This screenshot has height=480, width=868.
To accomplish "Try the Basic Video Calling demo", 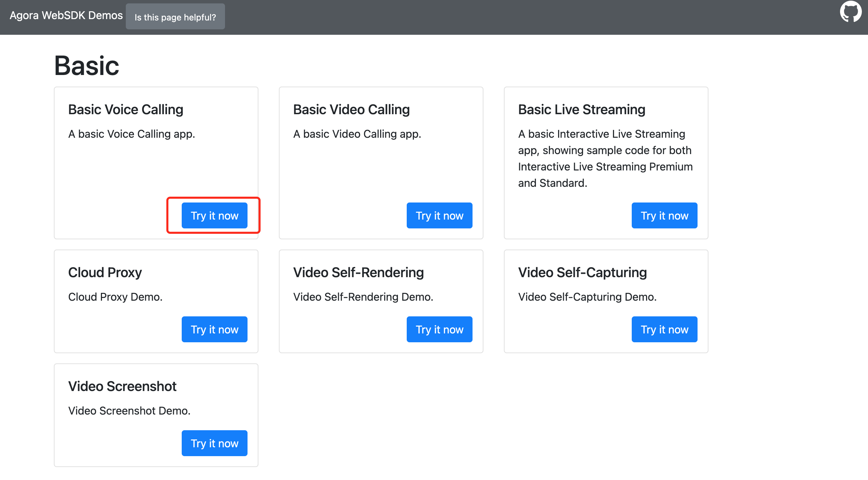I will pos(439,215).
